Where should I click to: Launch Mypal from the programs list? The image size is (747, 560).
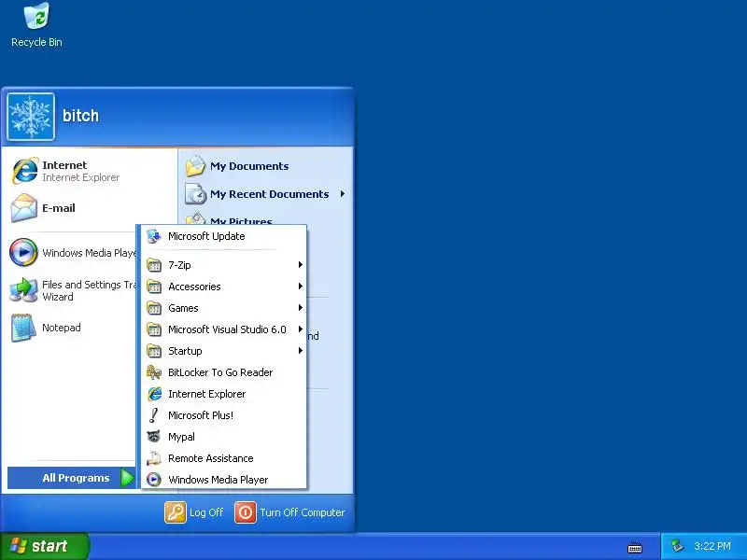pyautogui.click(x=223, y=437)
